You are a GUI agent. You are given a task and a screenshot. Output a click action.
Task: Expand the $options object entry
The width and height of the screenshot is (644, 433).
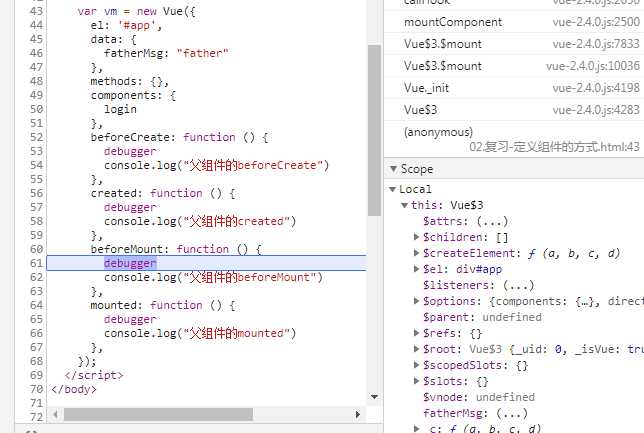[x=416, y=301]
